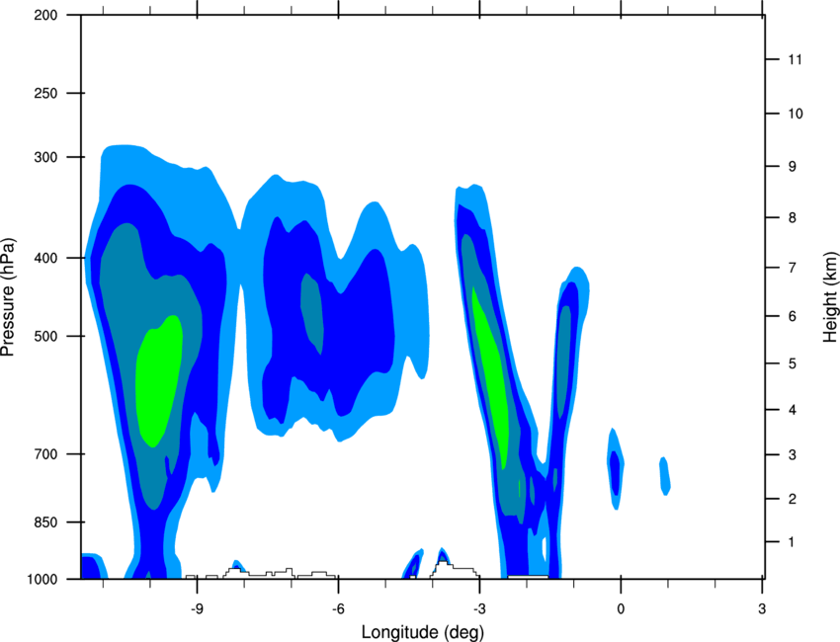
Task: Click the -9 longitude tick label
Action: 197,608
